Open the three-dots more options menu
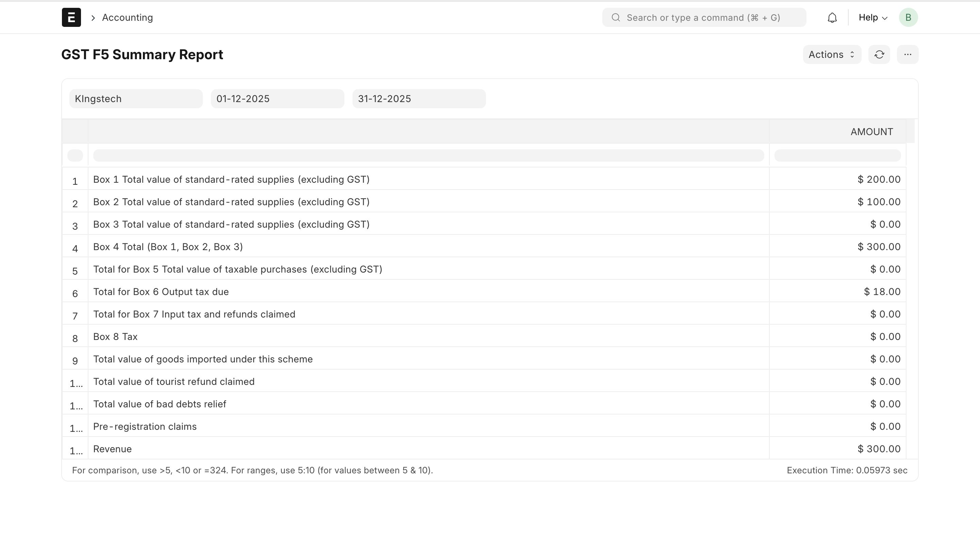980x554 pixels. tap(907, 55)
